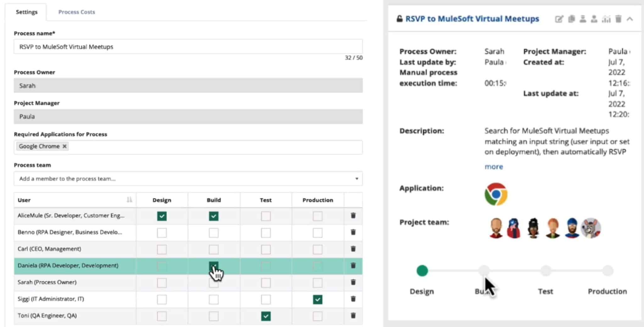Delete Daniela's row using the trash icon
Image resolution: width=644 pixels, height=327 pixels.
(x=353, y=266)
